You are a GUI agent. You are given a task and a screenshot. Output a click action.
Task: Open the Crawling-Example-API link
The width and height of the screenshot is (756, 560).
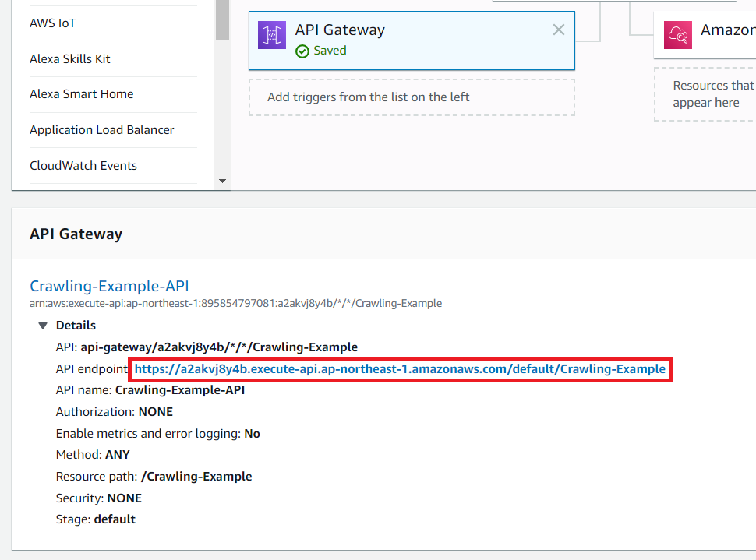click(109, 286)
